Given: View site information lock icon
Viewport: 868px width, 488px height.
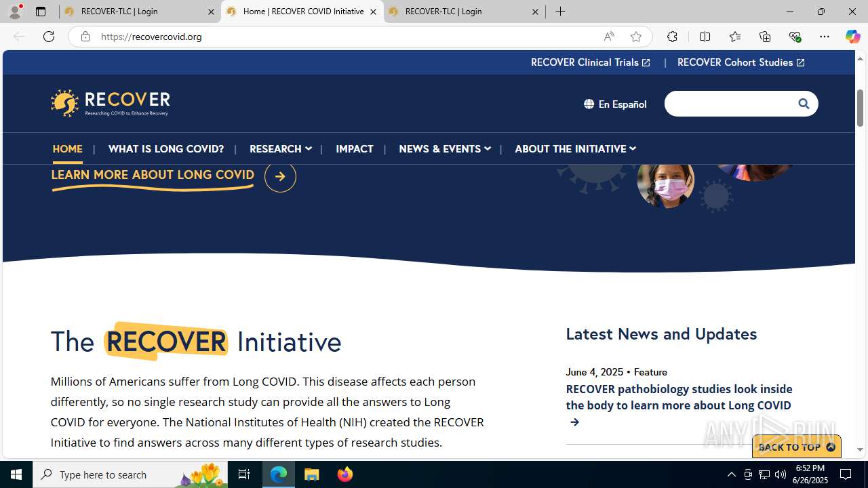Looking at the screenshot, I should coord(85,37).
